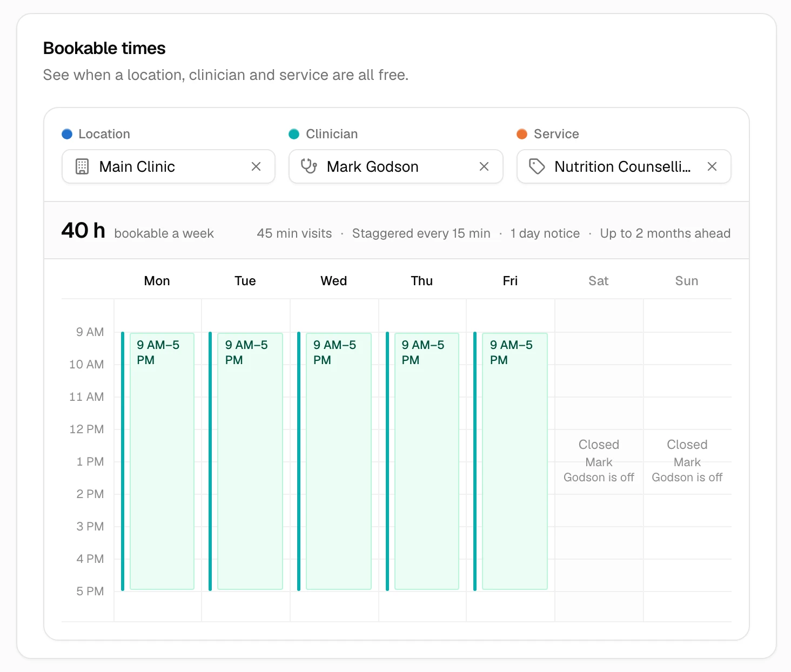Click the Tue column header
This screenshot has width=791, height=672.
[245, 281]
